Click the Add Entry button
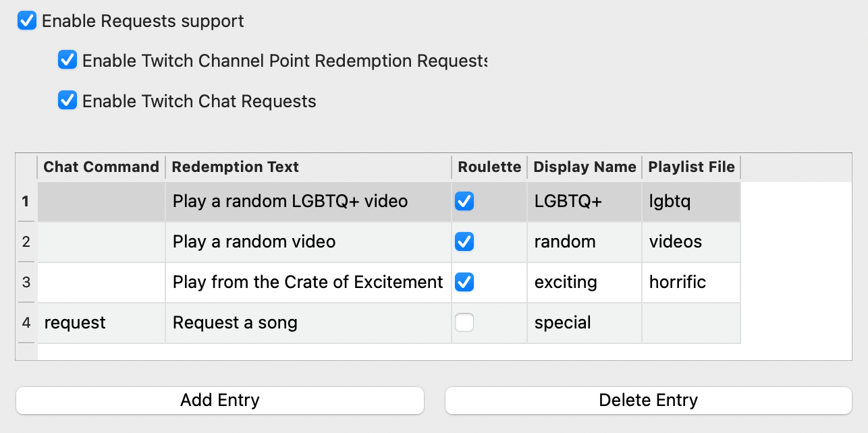 (x=219, y=400)
